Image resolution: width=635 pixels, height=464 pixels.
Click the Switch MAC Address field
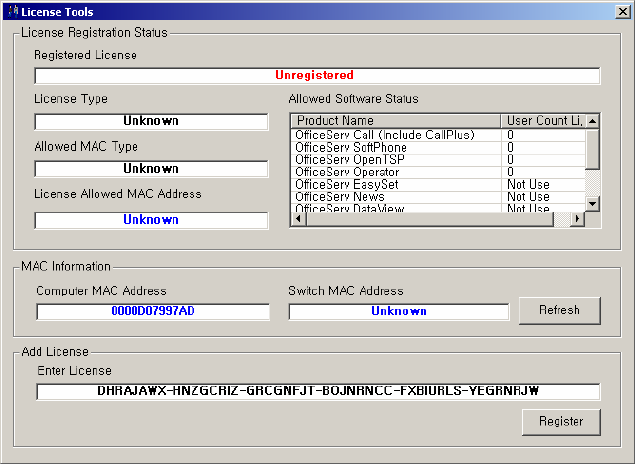(398, 311)
